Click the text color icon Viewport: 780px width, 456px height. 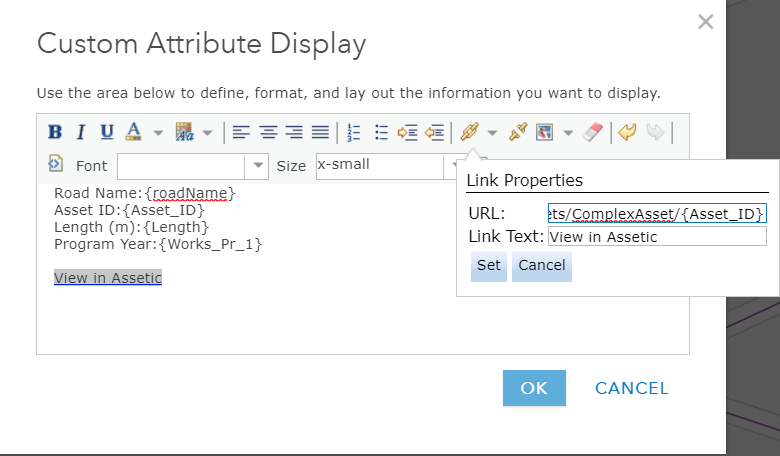(x=133, y=132)
